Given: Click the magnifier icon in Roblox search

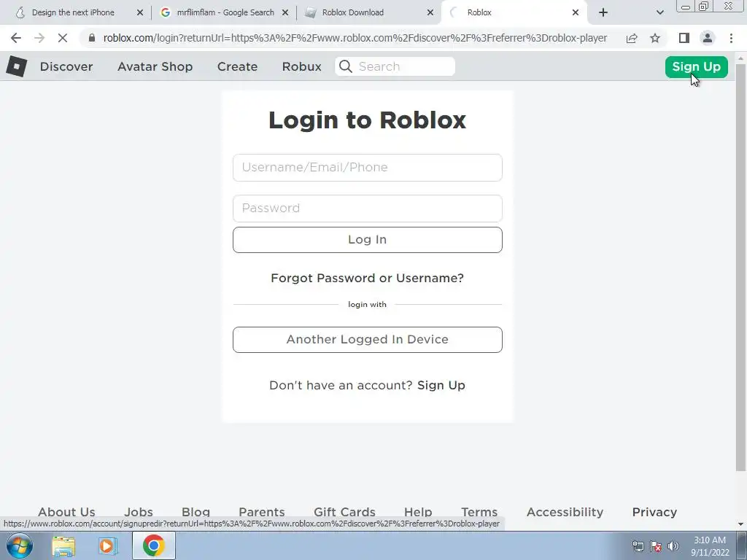Looking at the screenshot, I should 346,66.
